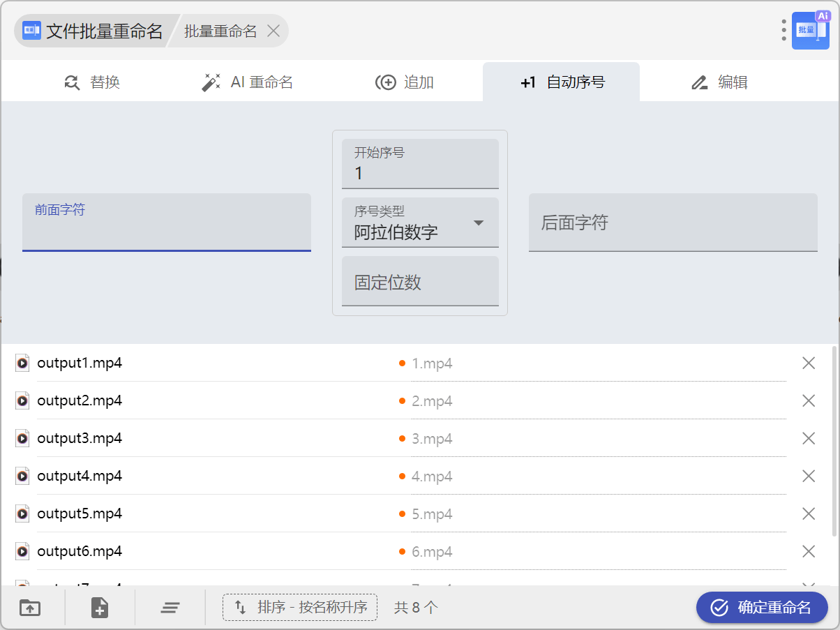The height and width of the screenshot is (630, 840).
Task: Click the add file icon
Action: tap(100, 608)
